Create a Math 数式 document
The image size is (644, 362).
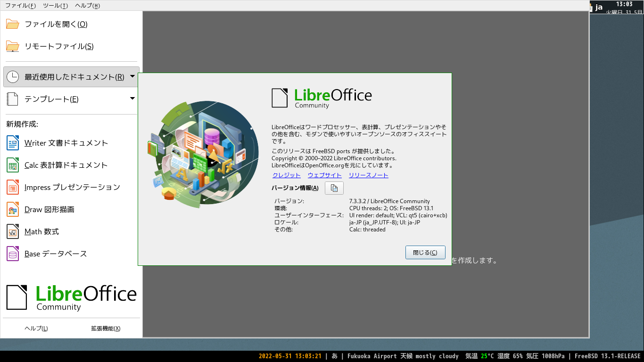point(41,231)
